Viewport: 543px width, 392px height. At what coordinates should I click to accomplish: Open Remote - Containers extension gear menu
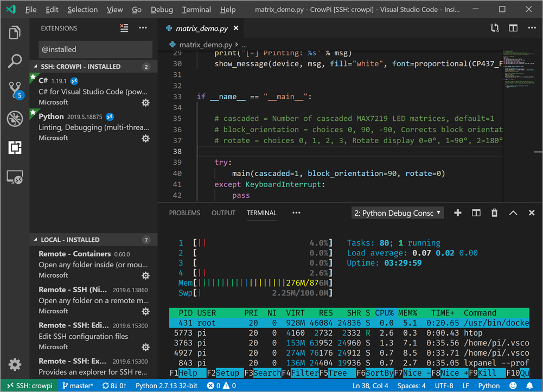145,275
